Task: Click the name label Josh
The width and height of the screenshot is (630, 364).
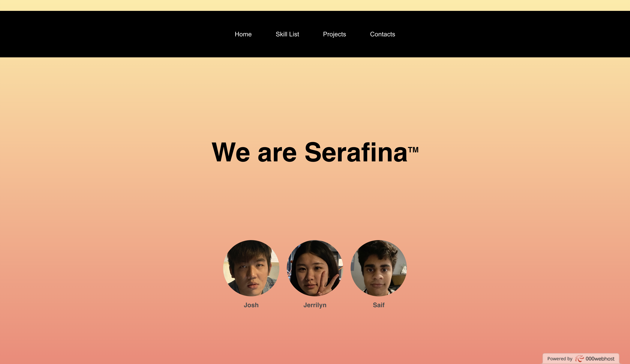Action: click(x=251, y=305)
